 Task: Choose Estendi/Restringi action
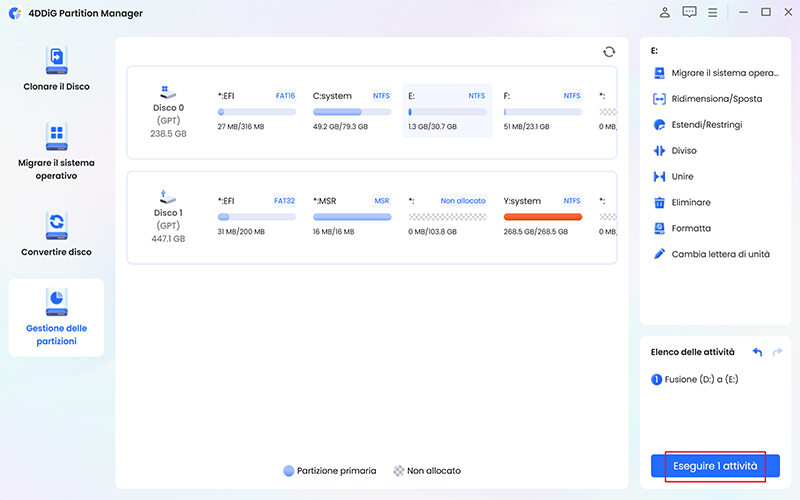706,125
